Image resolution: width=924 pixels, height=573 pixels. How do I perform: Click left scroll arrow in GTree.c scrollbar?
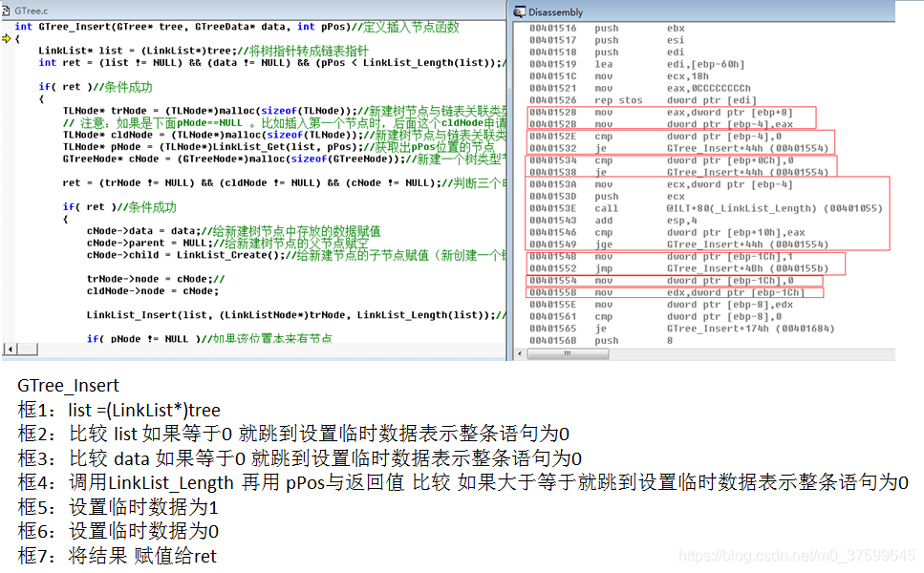10,350
